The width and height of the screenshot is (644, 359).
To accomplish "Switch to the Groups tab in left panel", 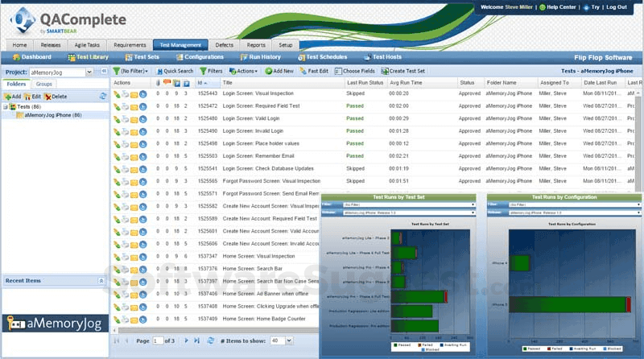I will pyautogui.click(x=43, y=84).
